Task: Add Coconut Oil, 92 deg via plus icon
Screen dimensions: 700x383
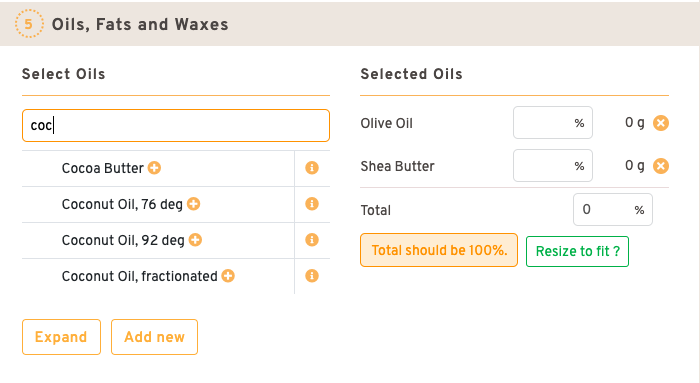Action: pyautogui.click(x=195, y=240)
